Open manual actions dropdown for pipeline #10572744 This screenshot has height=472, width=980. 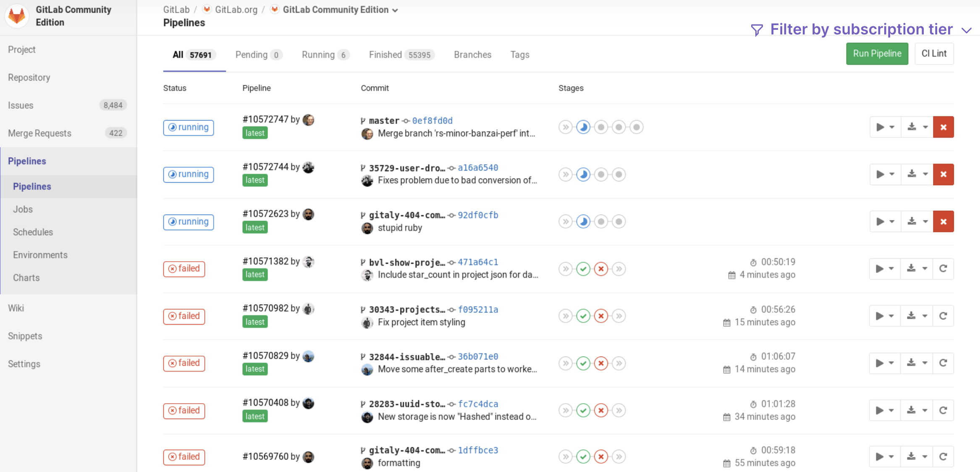[885, 174]
